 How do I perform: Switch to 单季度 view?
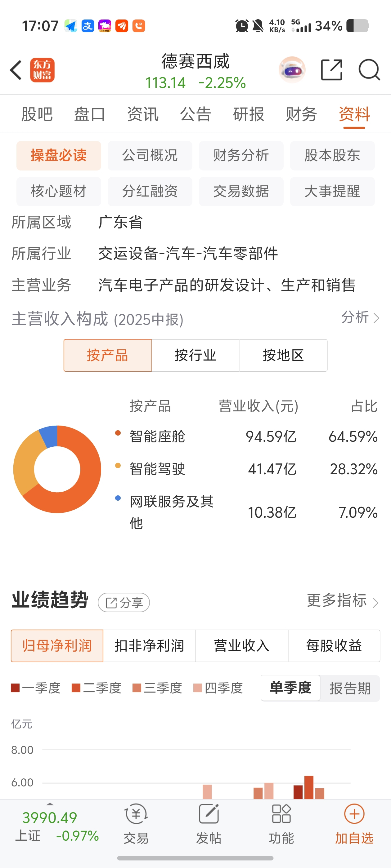pos(290,688)
